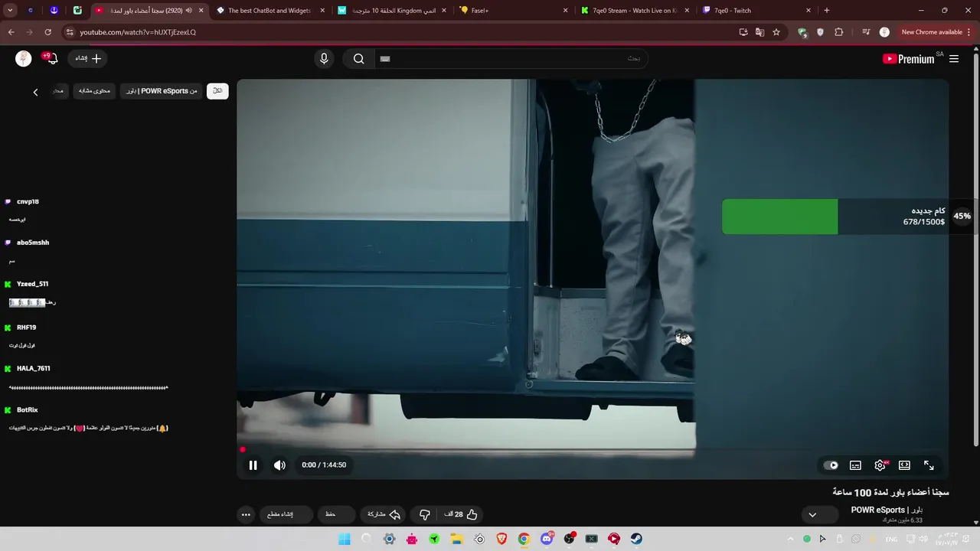Show more chips with the arrow
This screenshot has height=551, width=980.
coord(35,92)
